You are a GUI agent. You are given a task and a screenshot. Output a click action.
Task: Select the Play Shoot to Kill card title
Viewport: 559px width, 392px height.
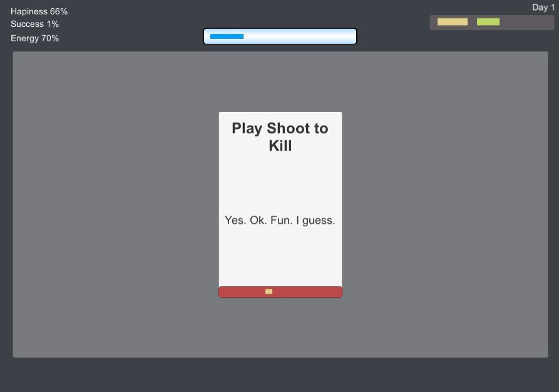280,137
